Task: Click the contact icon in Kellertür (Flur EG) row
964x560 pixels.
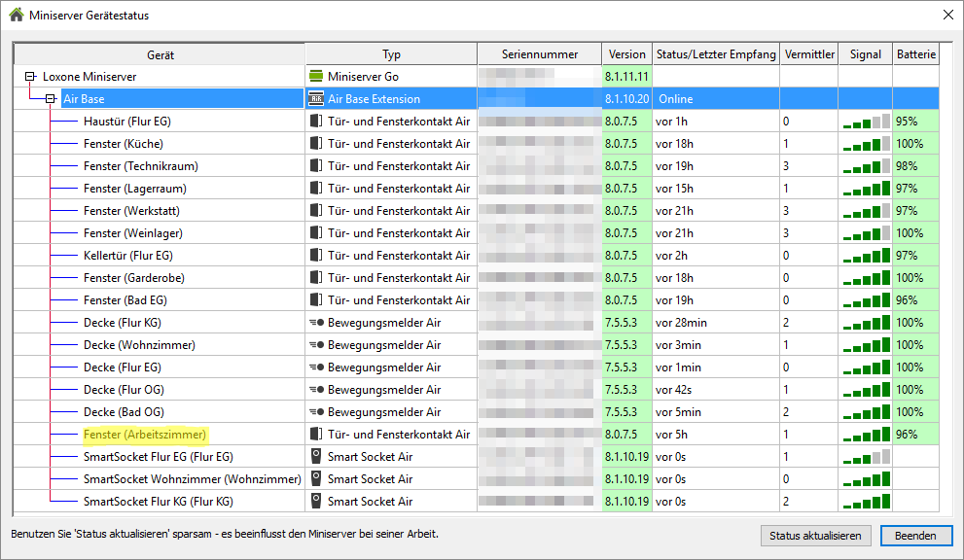Action: coord(316,255)
